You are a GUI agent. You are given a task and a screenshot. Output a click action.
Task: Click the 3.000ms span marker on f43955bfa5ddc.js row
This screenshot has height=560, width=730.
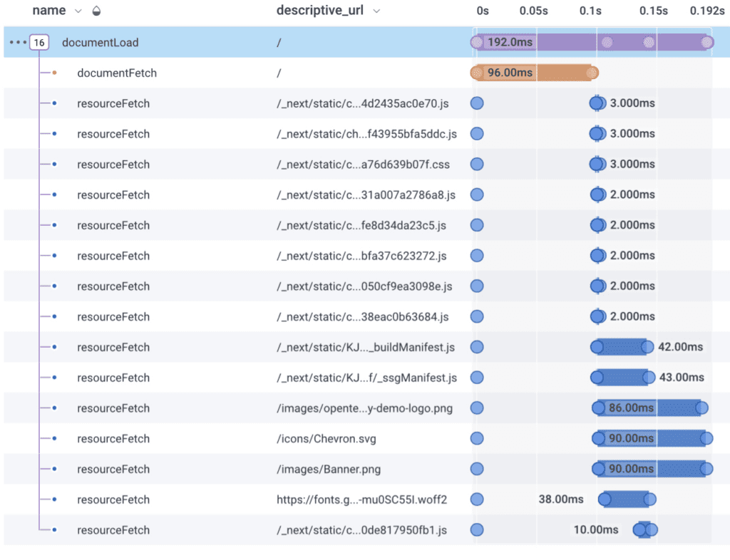tap(597, 134)
